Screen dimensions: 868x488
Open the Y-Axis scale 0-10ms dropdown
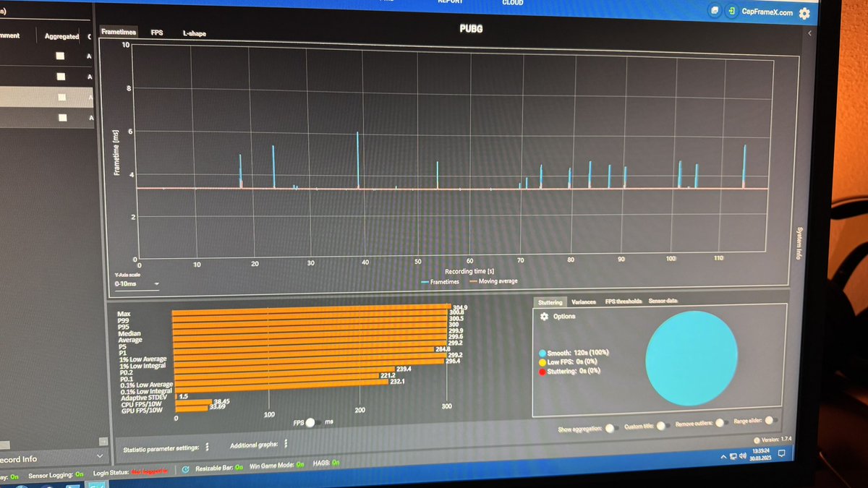pyautogui.click(x=137, y=285)
